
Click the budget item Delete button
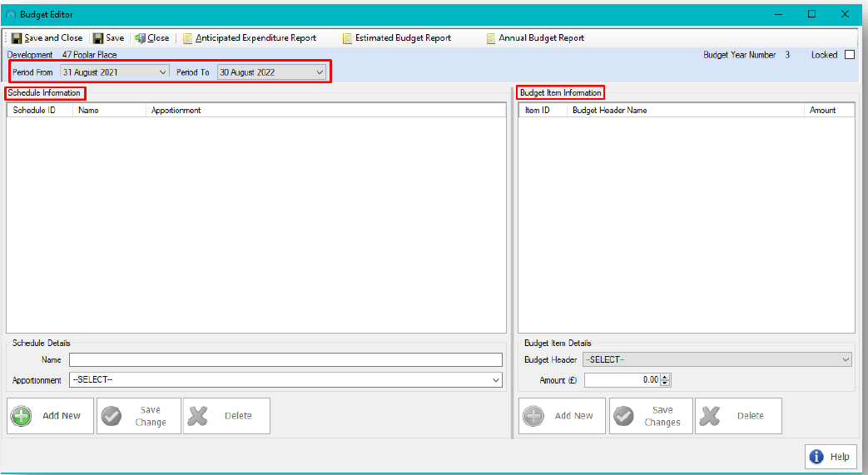(x=738, y=416)
